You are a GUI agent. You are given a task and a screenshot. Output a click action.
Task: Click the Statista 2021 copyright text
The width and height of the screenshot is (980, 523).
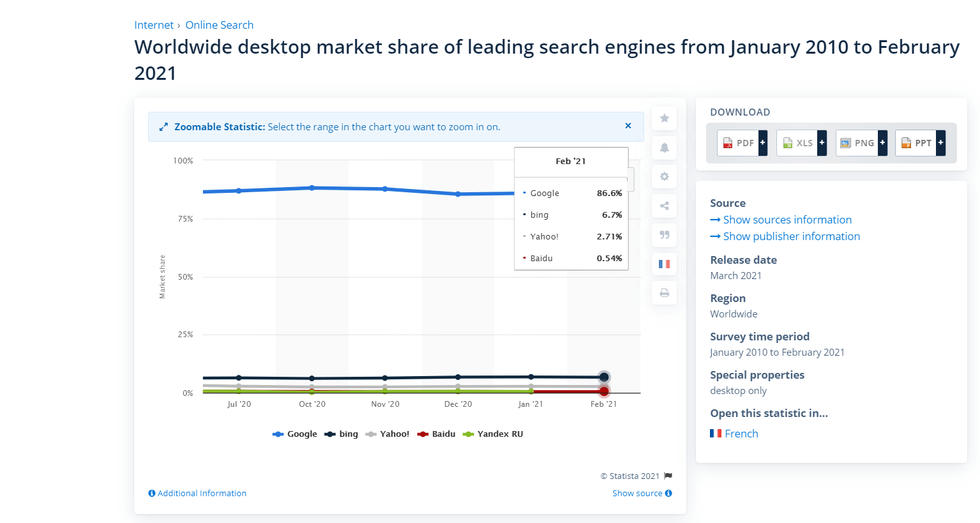[x=630, y=476]
